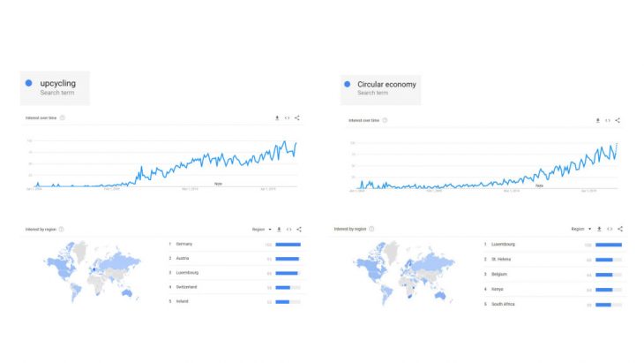Download Circular economy interest by region data
The height and width of the screenshot is (363, 644).
click(x=599, y=229)
